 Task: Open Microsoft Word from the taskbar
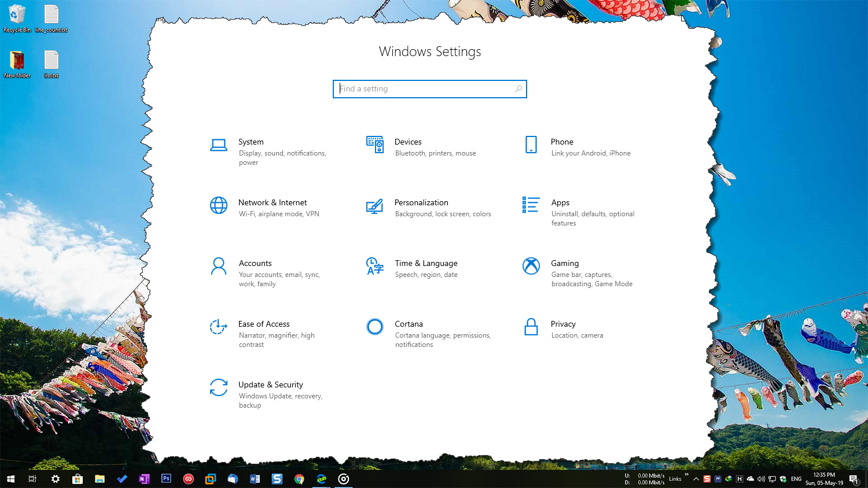(255, 479)
